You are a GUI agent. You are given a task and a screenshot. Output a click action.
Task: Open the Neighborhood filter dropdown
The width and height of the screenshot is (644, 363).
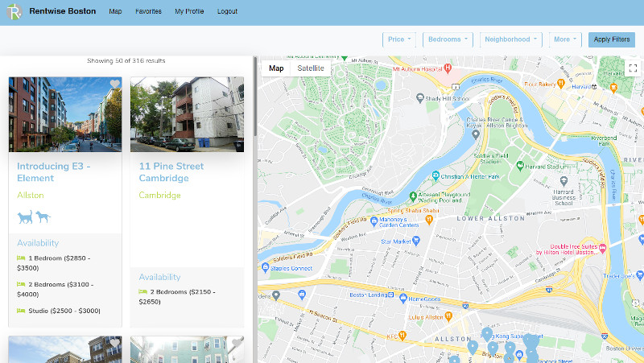(511, 39)
